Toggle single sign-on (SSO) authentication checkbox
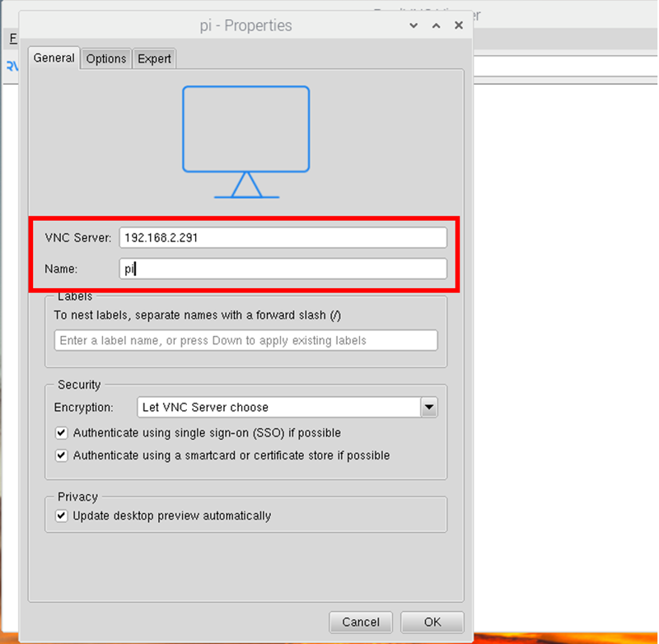Screen dimensions: 659x644 (61, 432)
